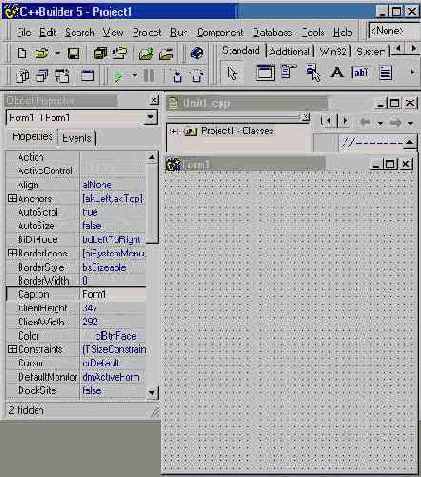Click the Save All icon

[x=100, y=53]
